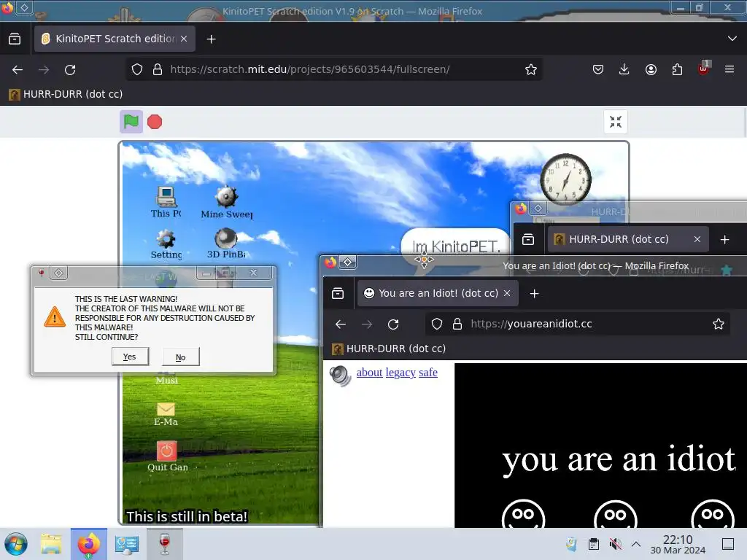The width and height of the screenshot is (747, 560).
Task: Open Firefox View in main window
Action: (15, 39)
